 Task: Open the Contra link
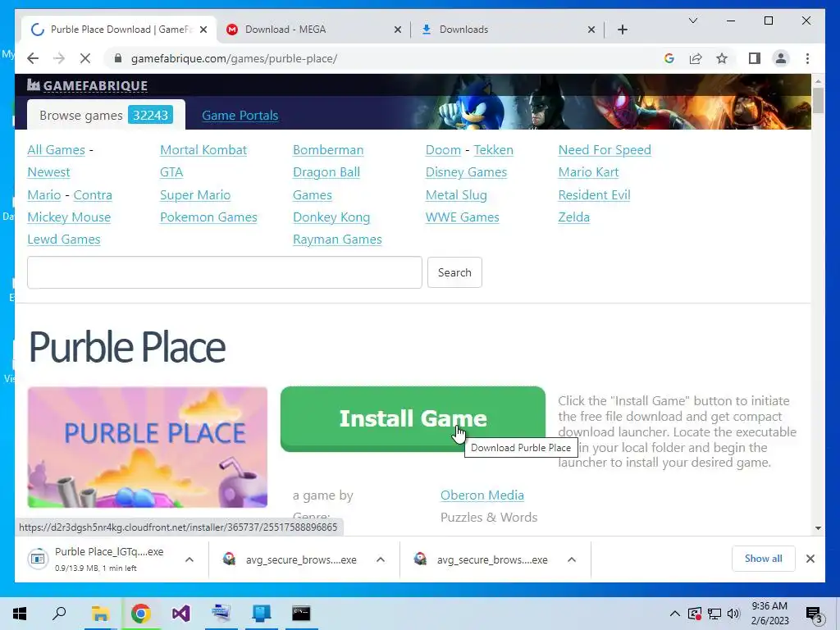(x=93, y=194)
